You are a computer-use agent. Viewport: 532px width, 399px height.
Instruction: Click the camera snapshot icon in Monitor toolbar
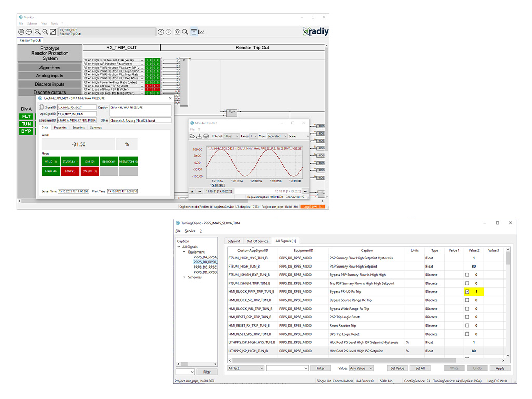[178, 32]
